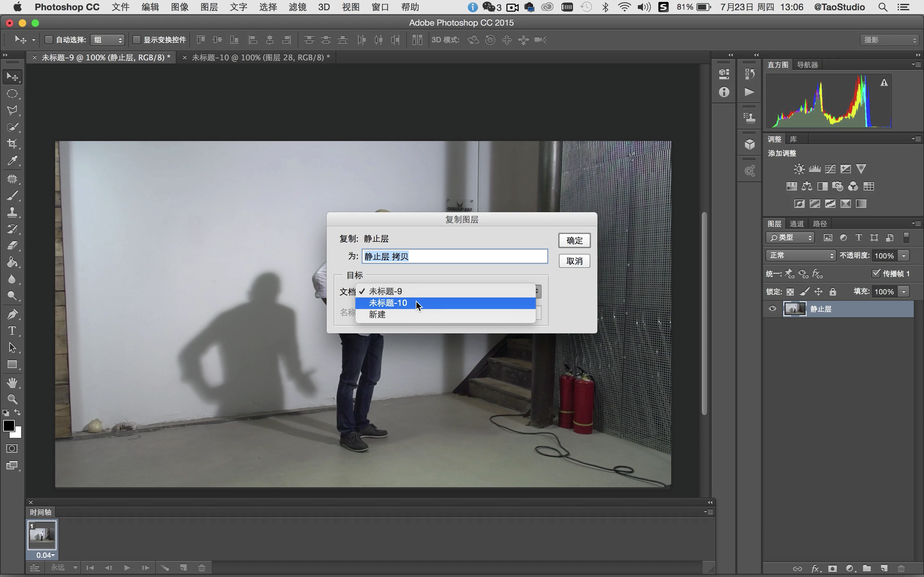924x577 pixels.
Task: Toggle 显示变换控件 checkbox
Action: point(136,40)
